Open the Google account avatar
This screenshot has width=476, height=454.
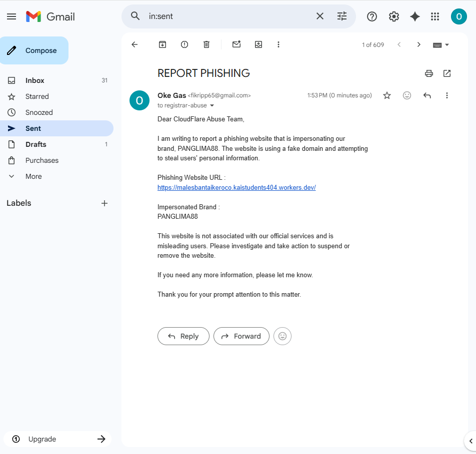pyautogui.click(x=458, y=16)
